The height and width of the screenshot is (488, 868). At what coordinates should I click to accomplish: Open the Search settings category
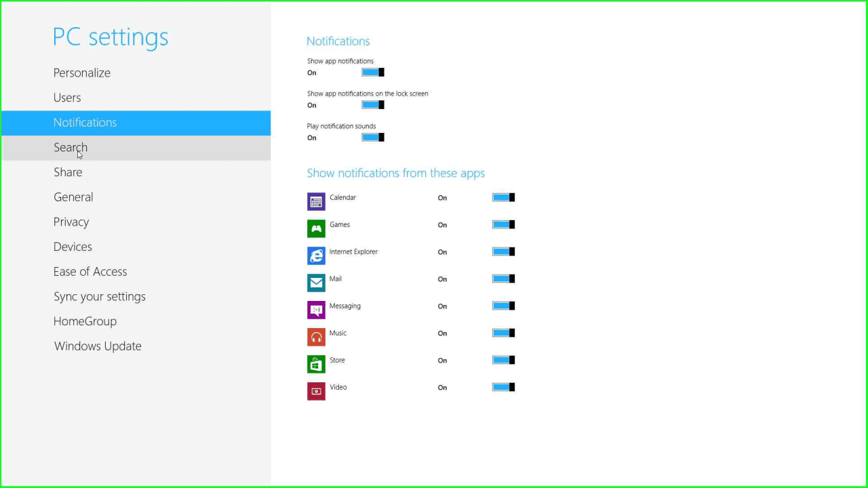[x=71, y=148]
